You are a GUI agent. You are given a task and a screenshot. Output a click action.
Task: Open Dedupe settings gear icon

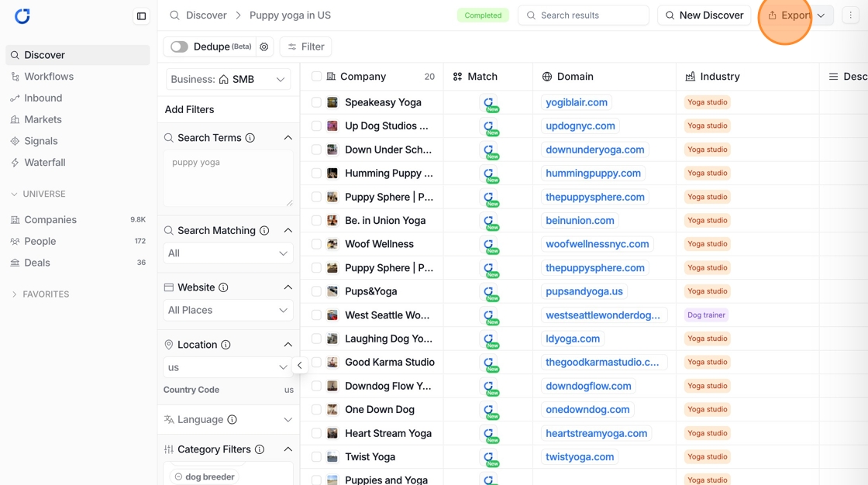coord(264,47)
